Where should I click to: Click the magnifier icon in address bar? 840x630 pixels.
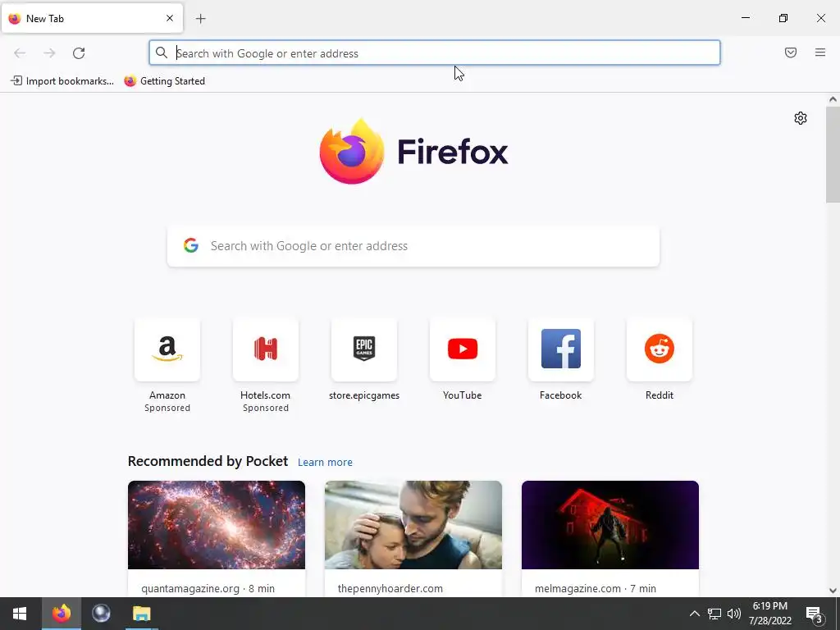[x=162, y=52]
